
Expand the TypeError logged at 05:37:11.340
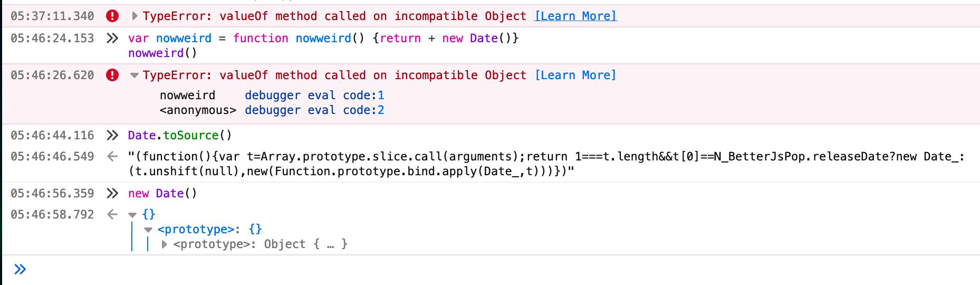click(135, 16)
